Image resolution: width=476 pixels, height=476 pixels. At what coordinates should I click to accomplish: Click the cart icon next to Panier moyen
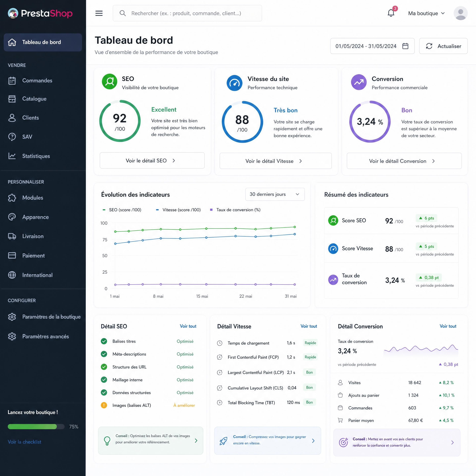[340, 420]
